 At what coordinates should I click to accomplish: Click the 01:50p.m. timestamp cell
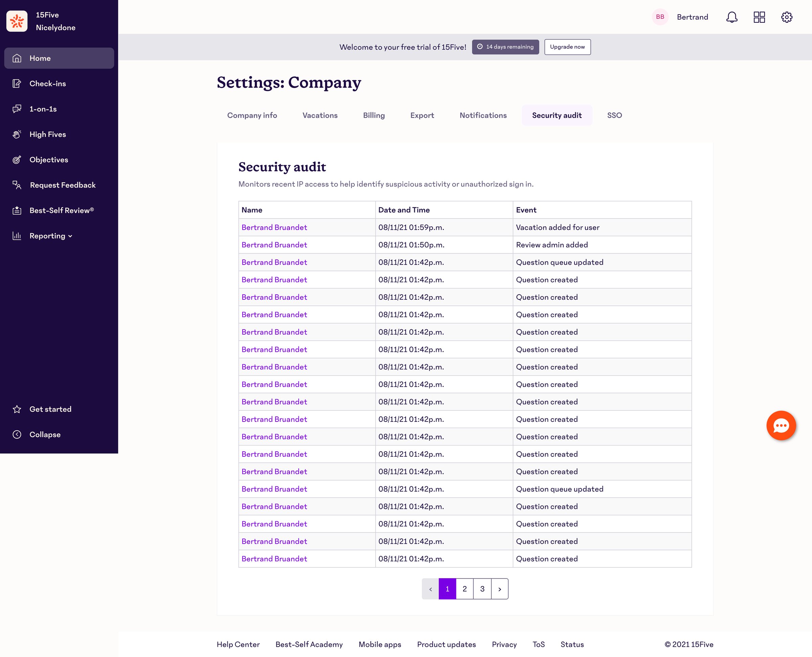click(444, 245)
